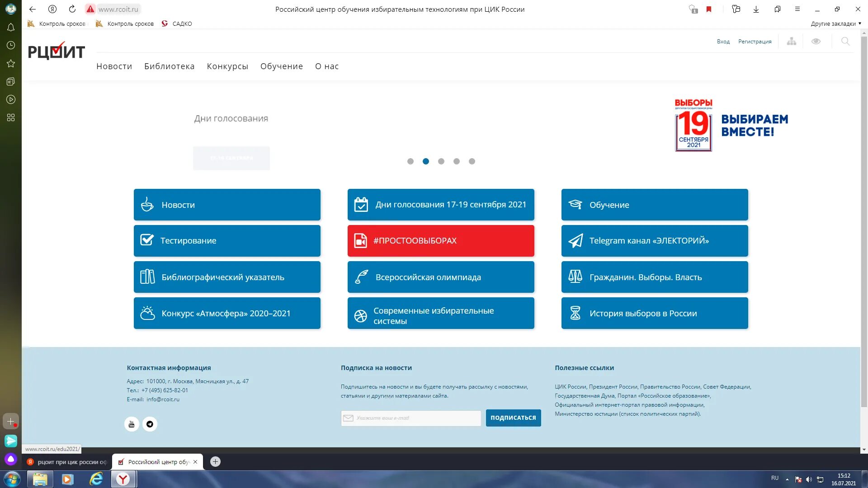Image resolution: width=868 pixels, height=488 pixels.
Task: Launch Internet Explorer from the taskbar
Action: pos(96,479)
